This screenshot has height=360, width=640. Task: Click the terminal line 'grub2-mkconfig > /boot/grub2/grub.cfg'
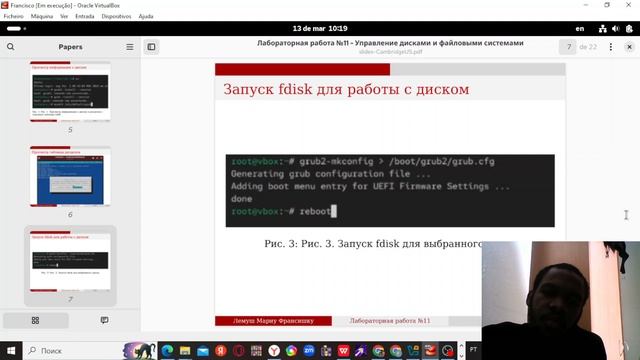pos(397,162)
